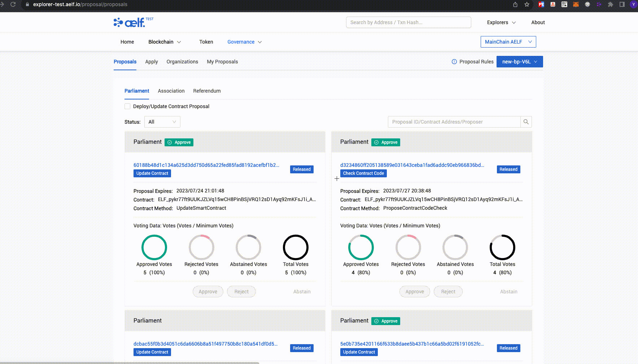
Task: Click Reject button on d3234860 proposal
Action: click(448, 292)
